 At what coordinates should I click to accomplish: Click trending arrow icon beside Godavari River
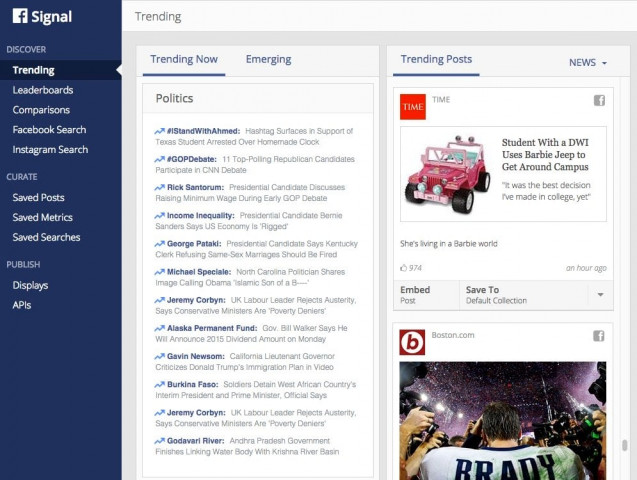(x=159, y=441)
